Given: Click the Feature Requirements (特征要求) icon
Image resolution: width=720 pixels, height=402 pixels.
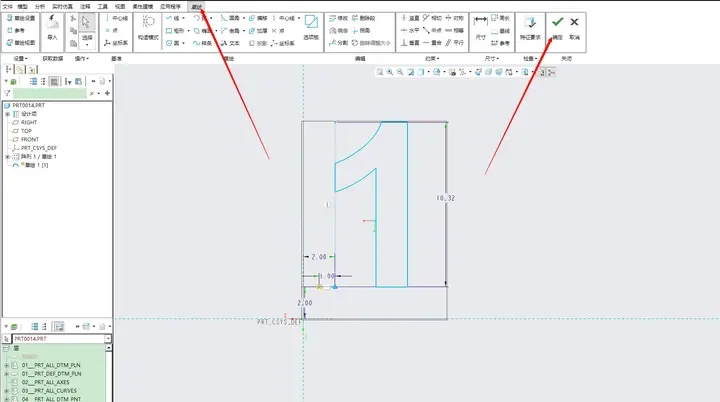Looking at the screenshot, I should click(x=530, y=28).
